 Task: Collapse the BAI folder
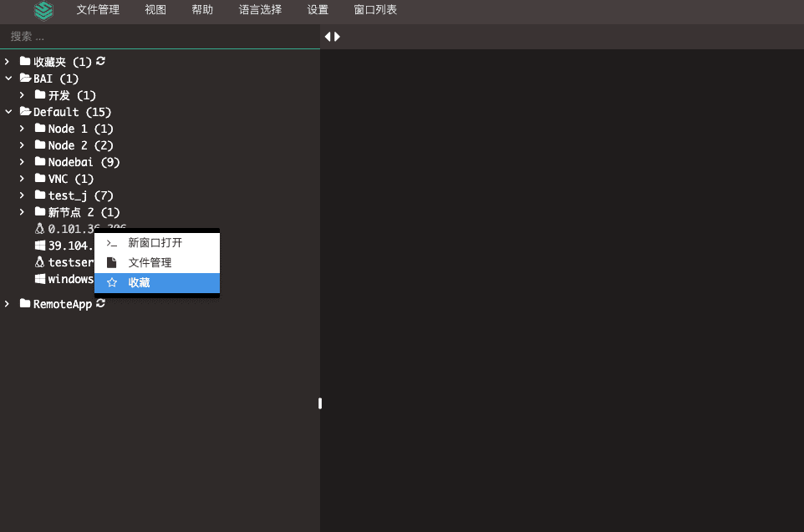pyautogui.click(x=8, y=78)
